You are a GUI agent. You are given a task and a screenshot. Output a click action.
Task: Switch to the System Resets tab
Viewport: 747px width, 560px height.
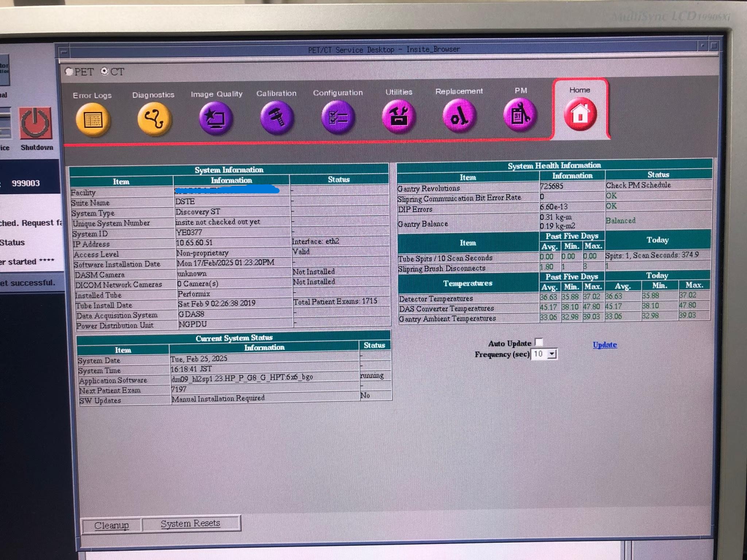click(x=190, y=524)
